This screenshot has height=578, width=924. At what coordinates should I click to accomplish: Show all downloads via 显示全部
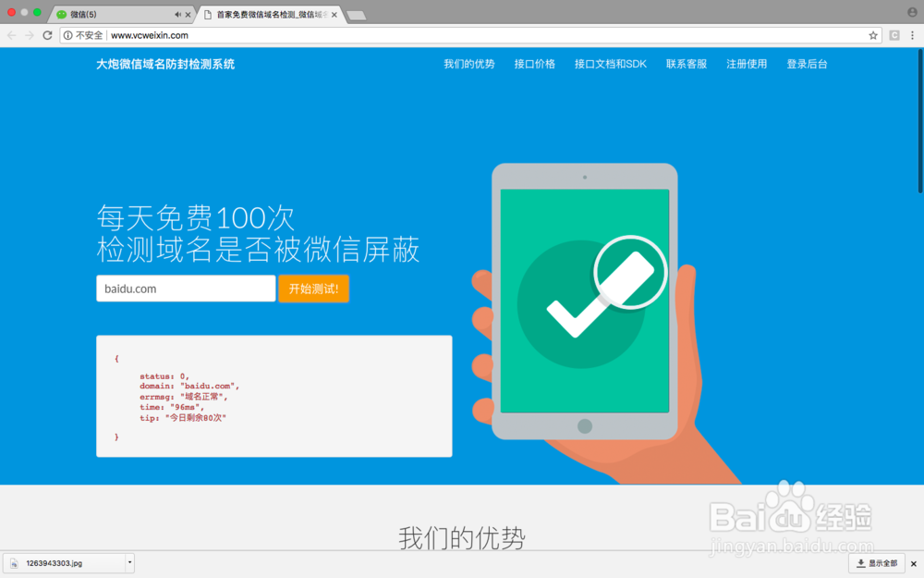877,563
